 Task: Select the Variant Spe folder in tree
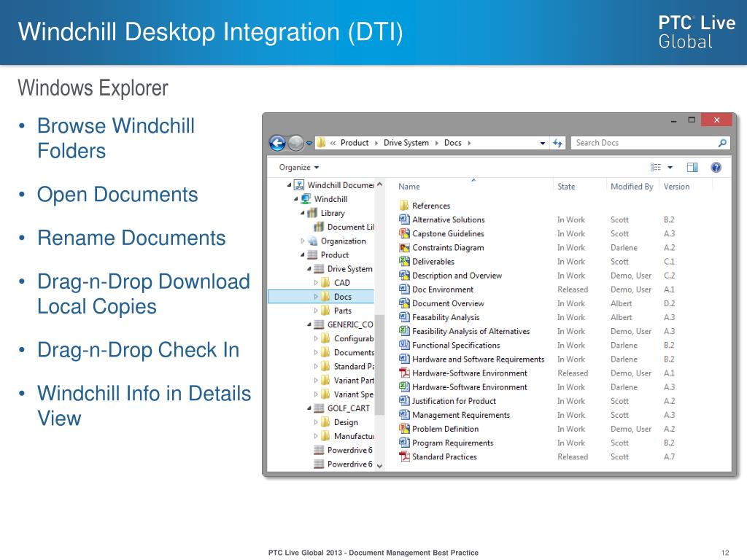point(354,394)
